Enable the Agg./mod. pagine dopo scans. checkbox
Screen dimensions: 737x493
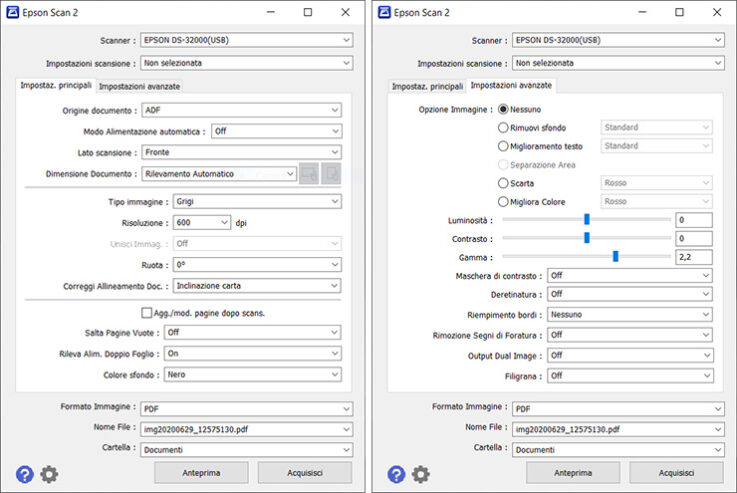[x=147, y=313]
